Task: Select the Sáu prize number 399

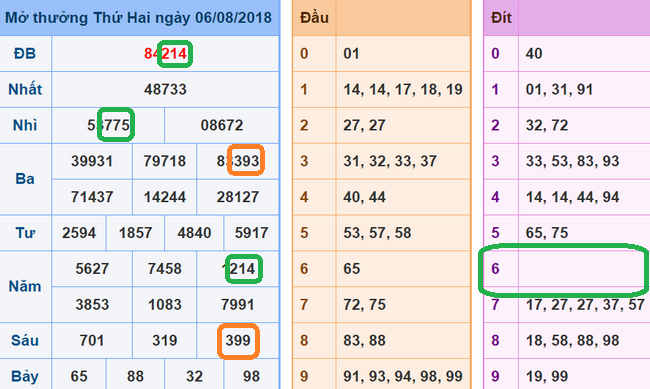Action: point(238,340)
